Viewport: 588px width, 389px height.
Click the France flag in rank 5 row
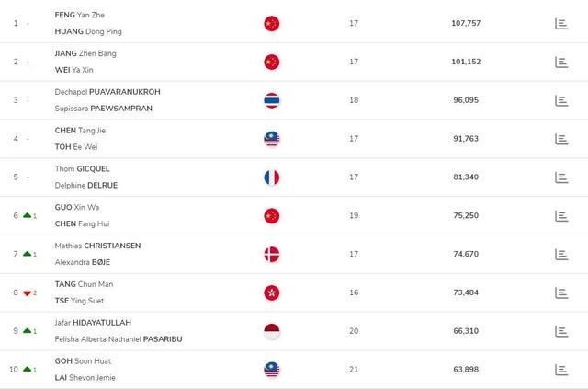[271, 177]
